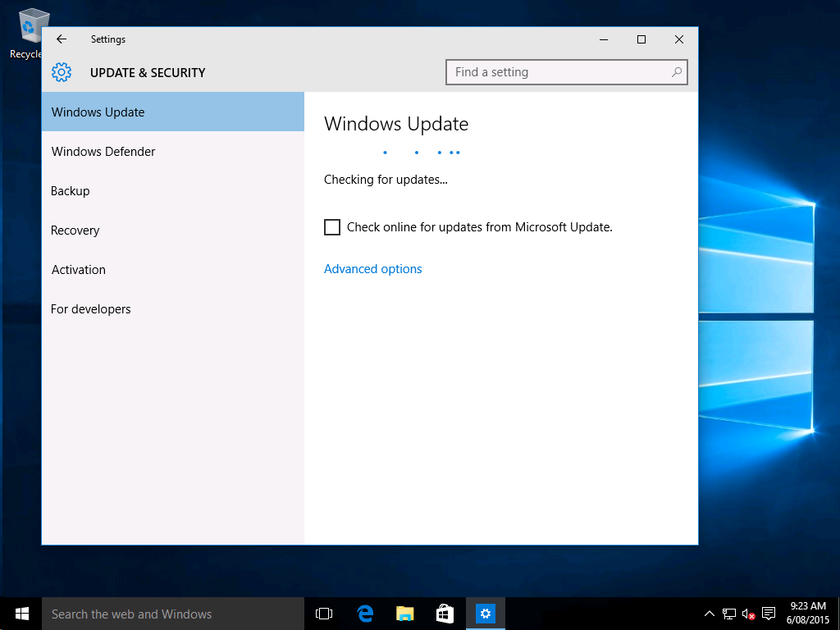840x630 pixels.
Task: Show hidden system tray icons
Action: click(x=709, y=614)
